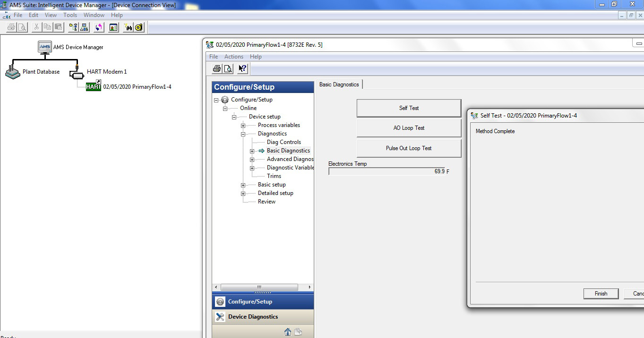The height and width of the screenshot is (338, 644).
Task: Expand the Advanced Diagnostics tree node
Action: pyautogui.click(x=252, y=160)
